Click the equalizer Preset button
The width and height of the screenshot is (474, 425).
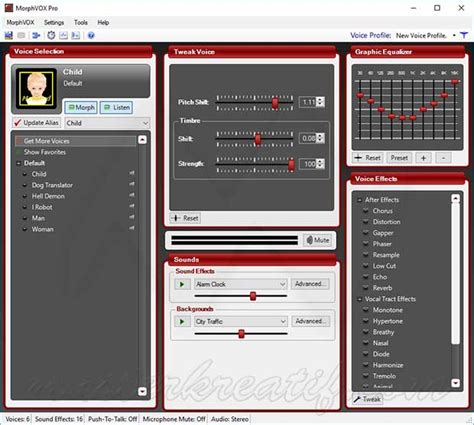399,158
